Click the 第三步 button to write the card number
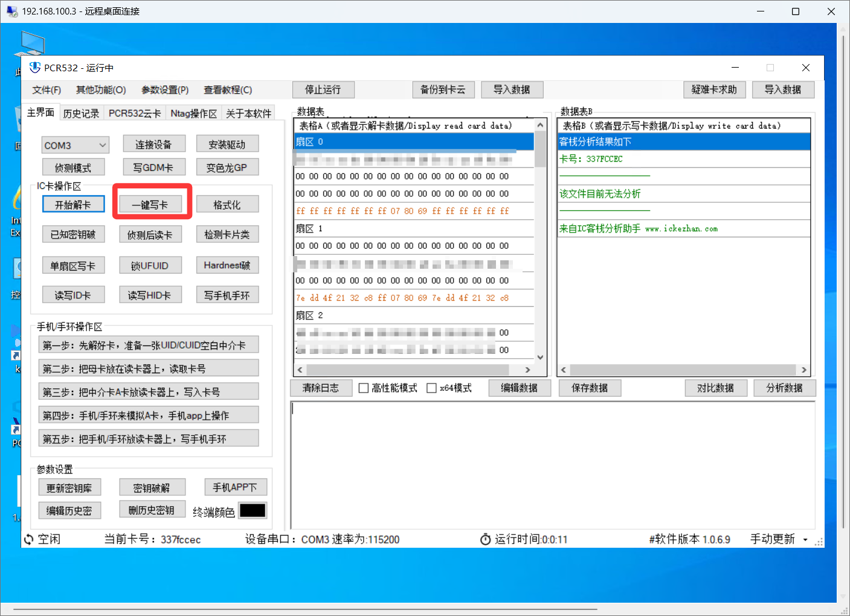 point(149,392)
